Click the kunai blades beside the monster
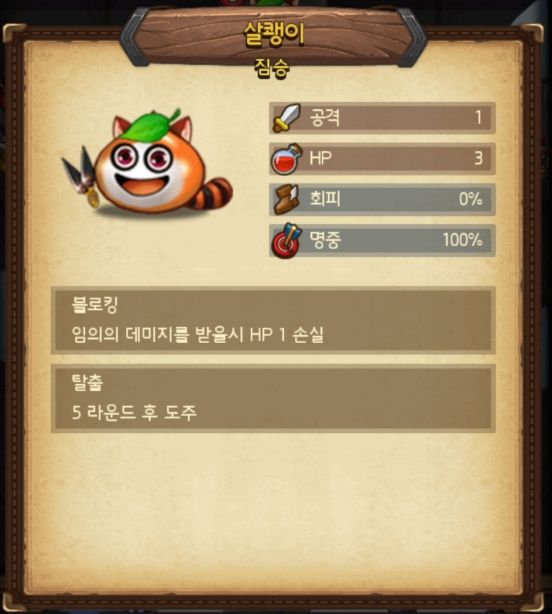Viewport: 552px width, 614px height. click(x=81, y=176)
